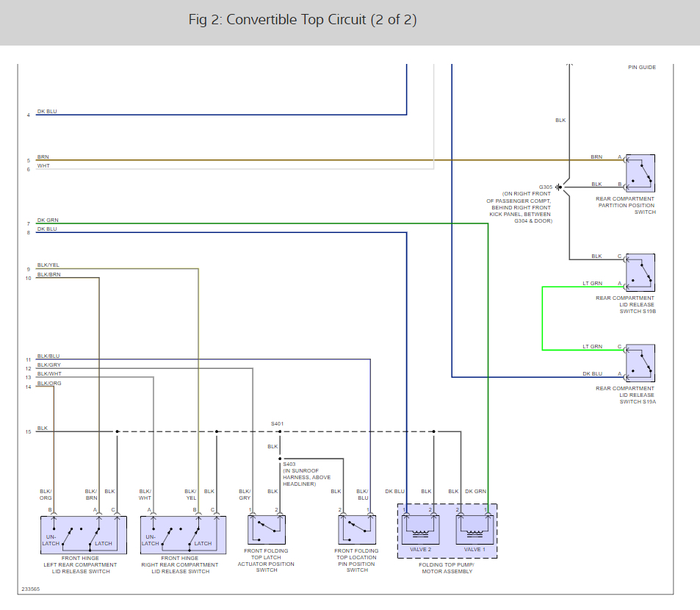The height and width of the screenshot is (610, 700).
Task: Click the Front Folding Top Location Pin switch symbol
Action: [x=357, y=529]
